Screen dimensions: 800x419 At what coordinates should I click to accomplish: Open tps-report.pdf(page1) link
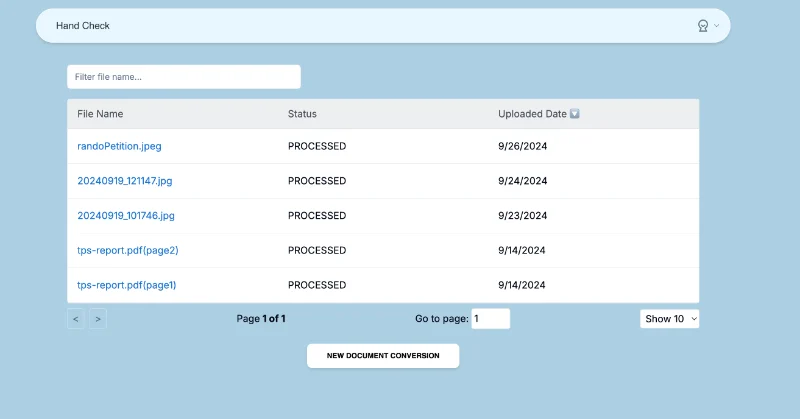127,285
